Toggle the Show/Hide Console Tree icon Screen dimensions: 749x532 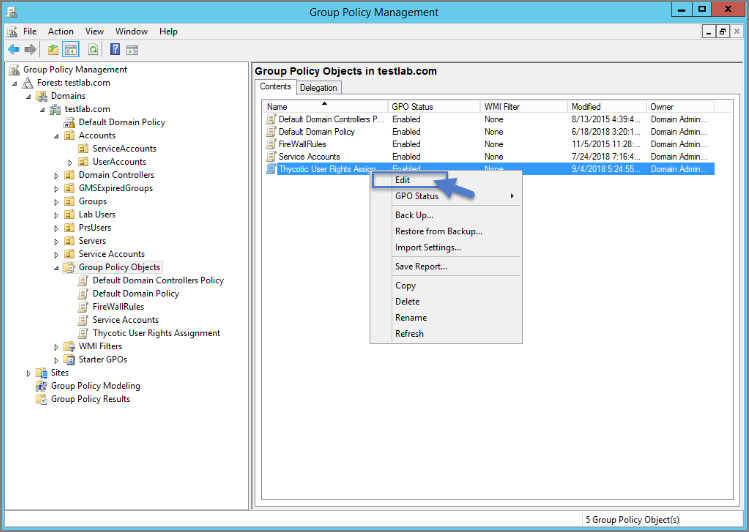point(71,49)
